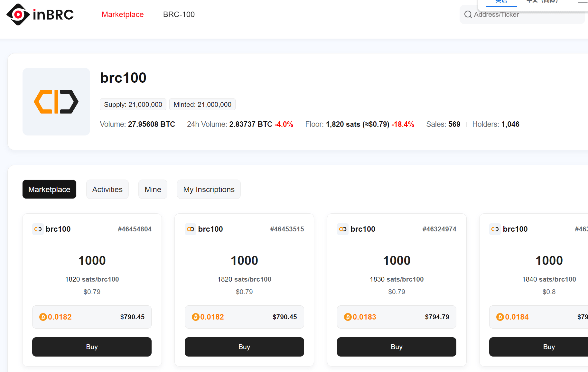The width and height of the screenshot is (588, 372).
Task: Select the Marketplace navigation link
Action: [123, 14]
